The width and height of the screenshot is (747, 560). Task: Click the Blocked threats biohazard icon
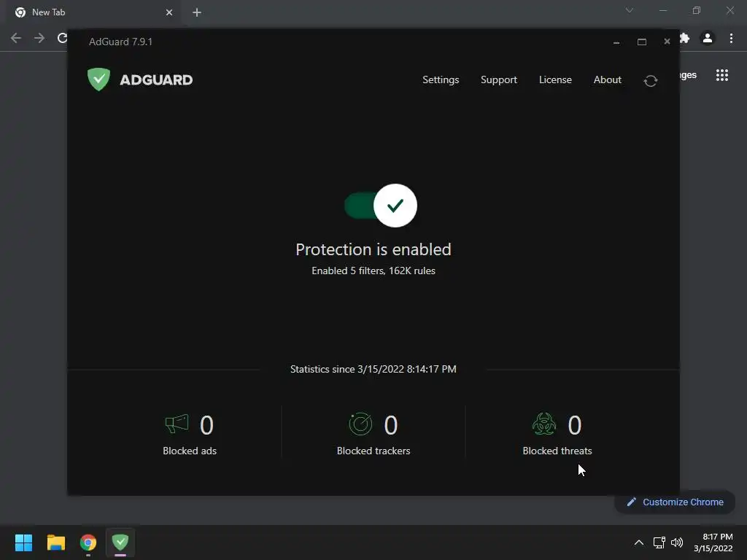pyautogui.click(x=544, y=424)
